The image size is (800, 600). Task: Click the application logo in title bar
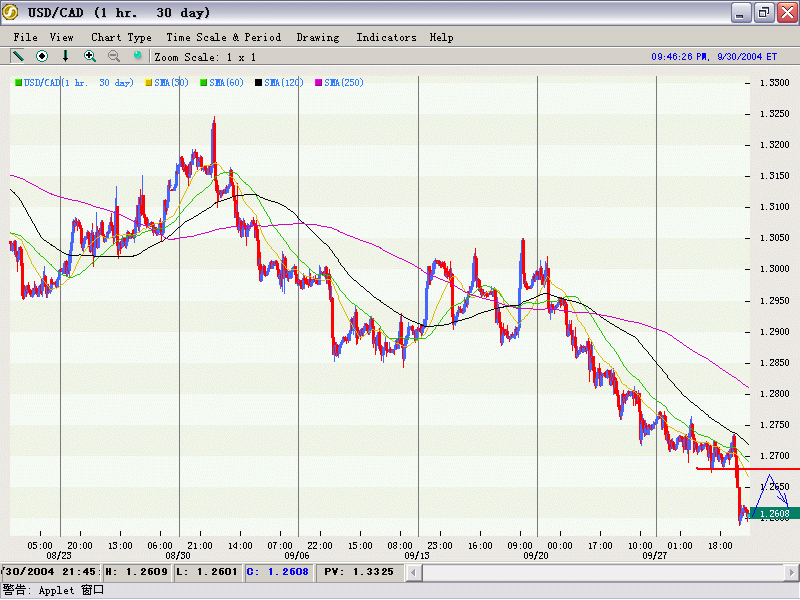[x=11, y=12]
